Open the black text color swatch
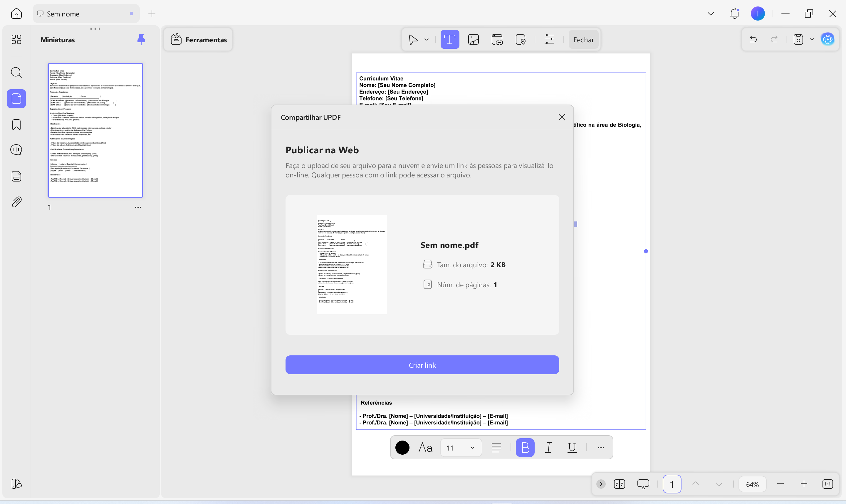 pos(402,448)
